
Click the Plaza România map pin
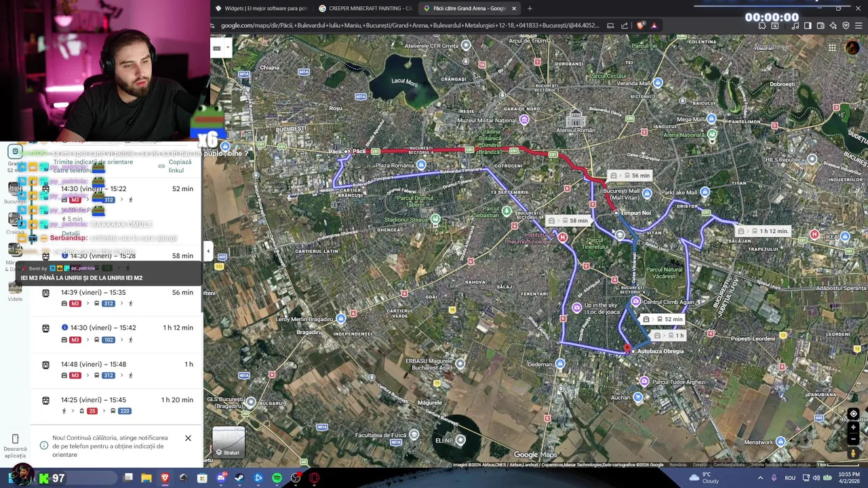[422, 165]
